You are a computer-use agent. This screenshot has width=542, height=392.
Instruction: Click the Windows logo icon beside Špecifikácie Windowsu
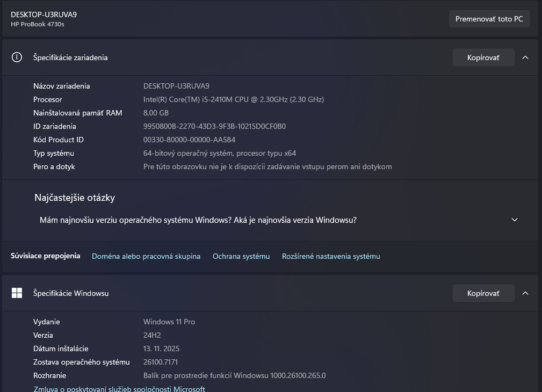tap(17, 293)
